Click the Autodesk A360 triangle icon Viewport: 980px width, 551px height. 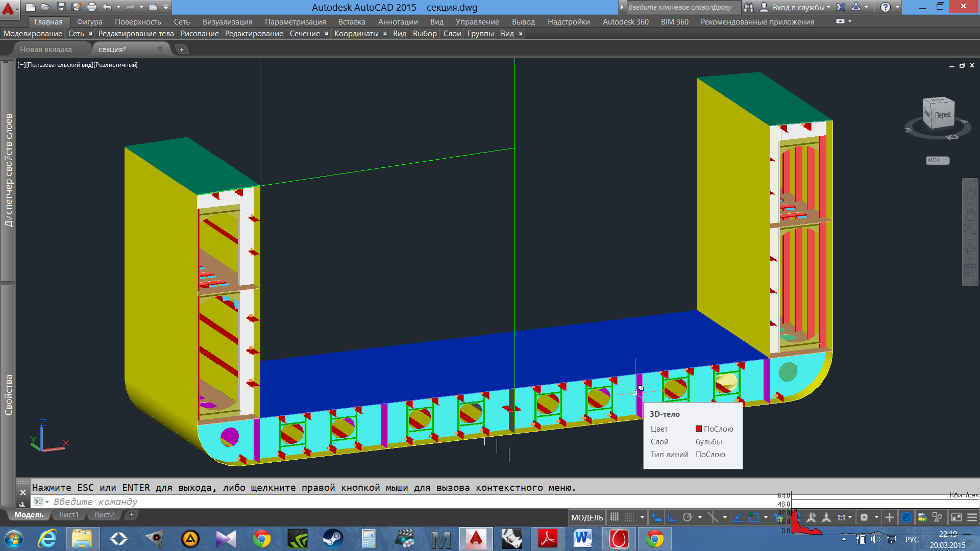click(x=856, y=7)
